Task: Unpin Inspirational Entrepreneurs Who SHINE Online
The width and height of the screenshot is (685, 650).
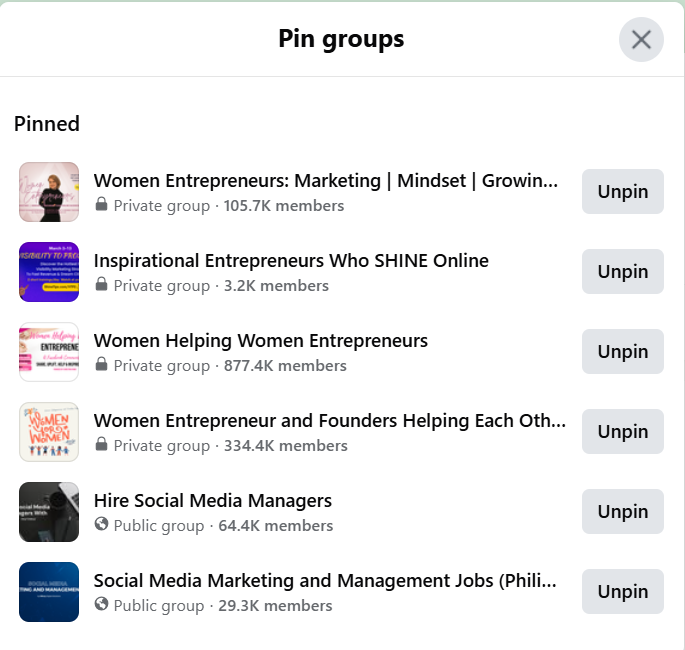Action: [x=622, y=272]
